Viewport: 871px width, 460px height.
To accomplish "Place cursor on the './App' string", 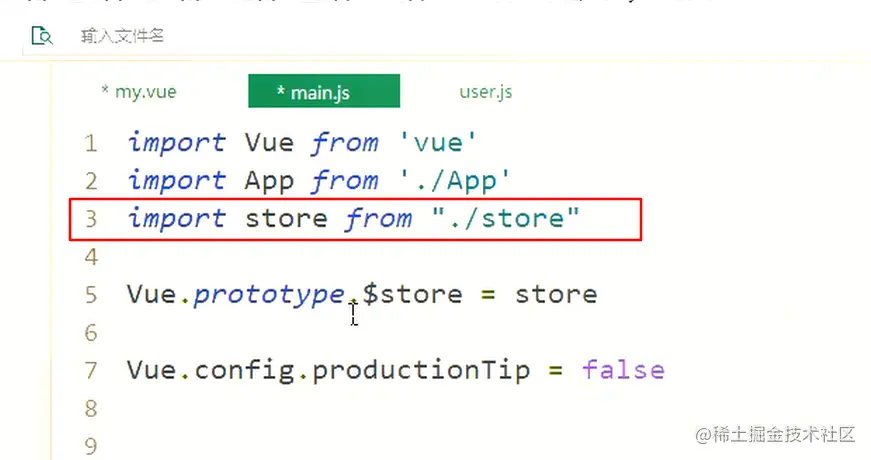I will coord(455,181).
